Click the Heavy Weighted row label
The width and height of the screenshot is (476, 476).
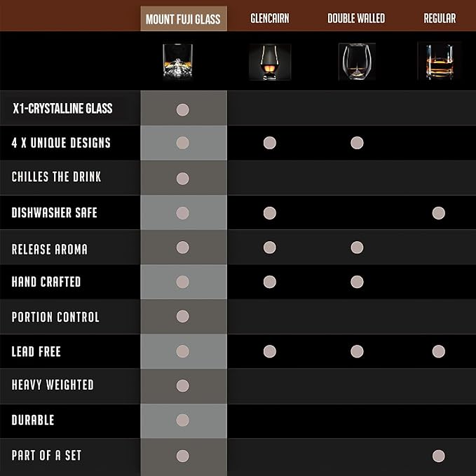point(53,385)
